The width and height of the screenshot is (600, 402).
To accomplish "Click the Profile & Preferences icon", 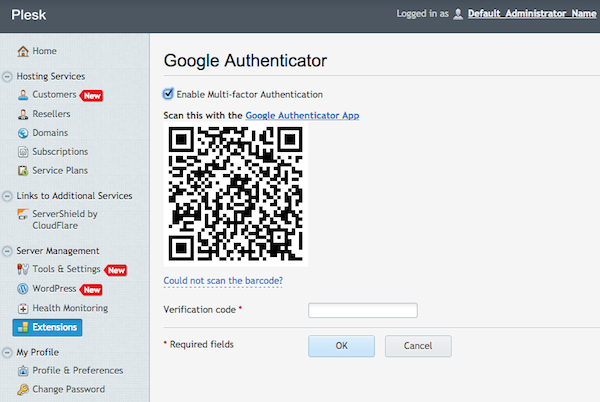I will [23, 371].
